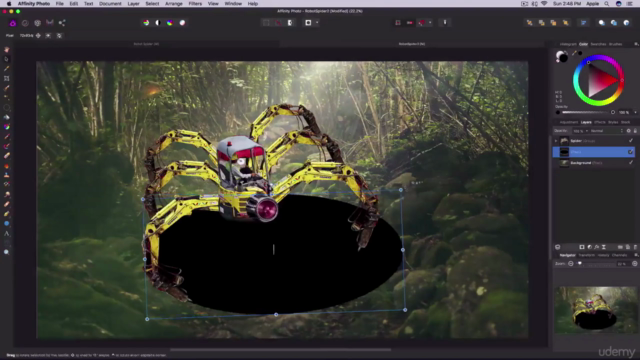
Task: Select the Erase Brush tool
Action: (x=7, y=156)
